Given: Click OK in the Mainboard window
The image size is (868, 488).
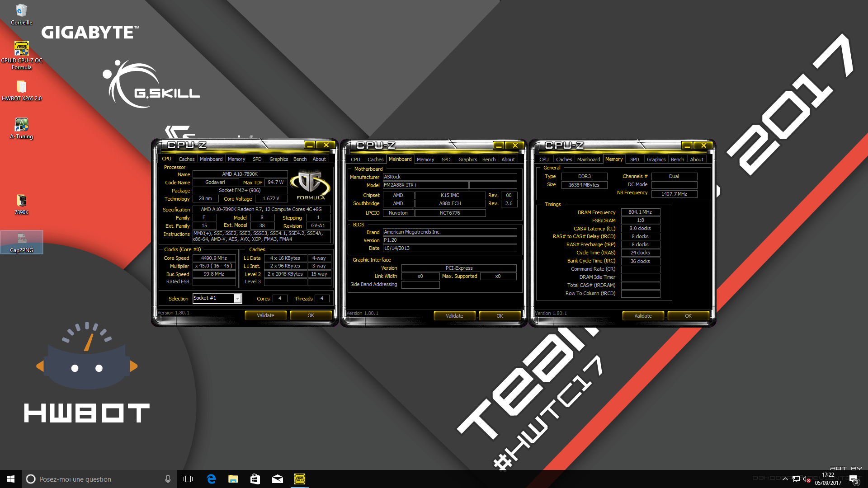Looking at the screenshot, I should pyautogui.click(x=500, y=316).
